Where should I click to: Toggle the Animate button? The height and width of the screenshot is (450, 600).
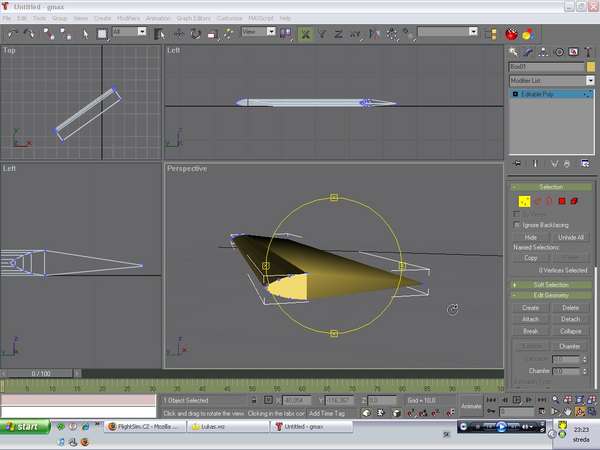click(x=471, y=406)
